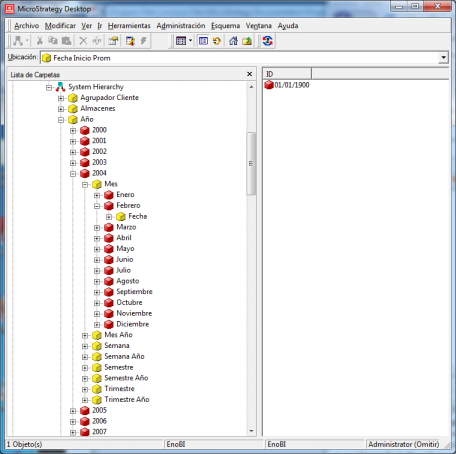
Task: Select the System Hierarchy tree item
Action: (x=96, y=87)
